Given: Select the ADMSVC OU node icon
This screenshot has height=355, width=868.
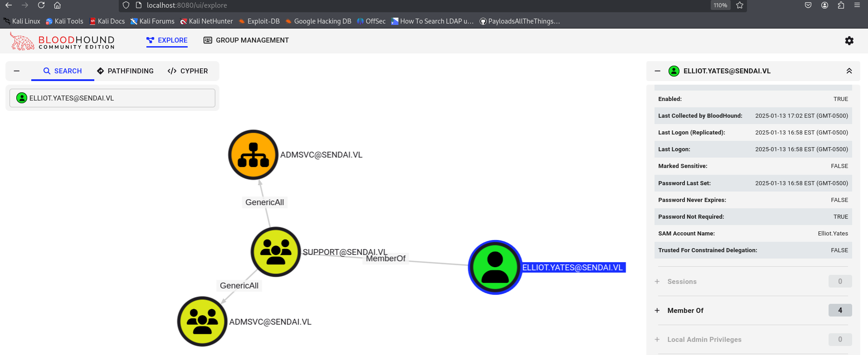Looking at the screenshot, I should tap(253, 155).
